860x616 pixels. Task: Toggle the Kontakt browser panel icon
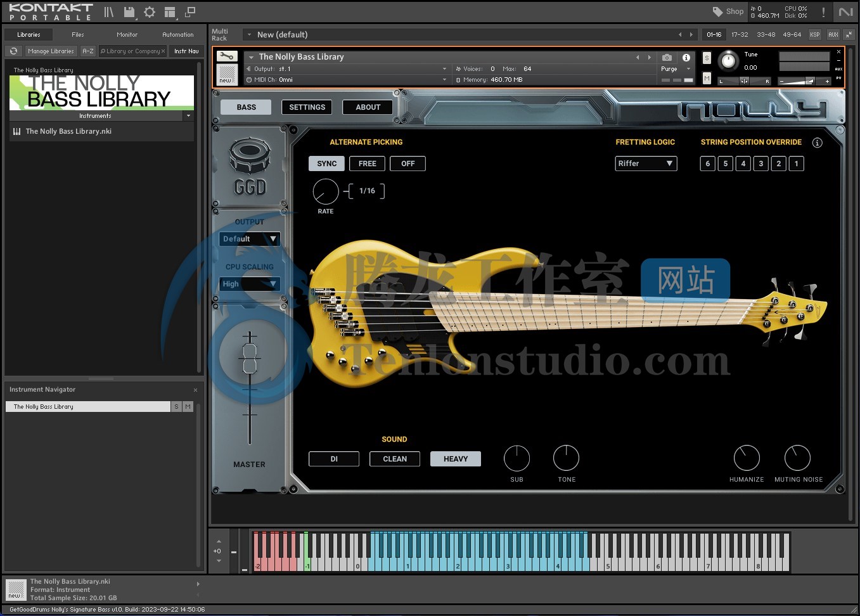109,11
